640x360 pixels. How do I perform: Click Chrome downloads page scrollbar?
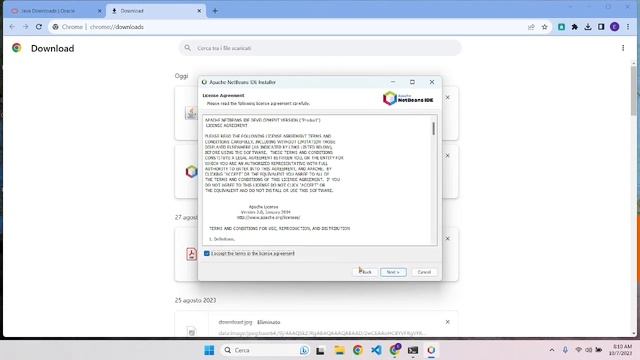coord(633,90)
